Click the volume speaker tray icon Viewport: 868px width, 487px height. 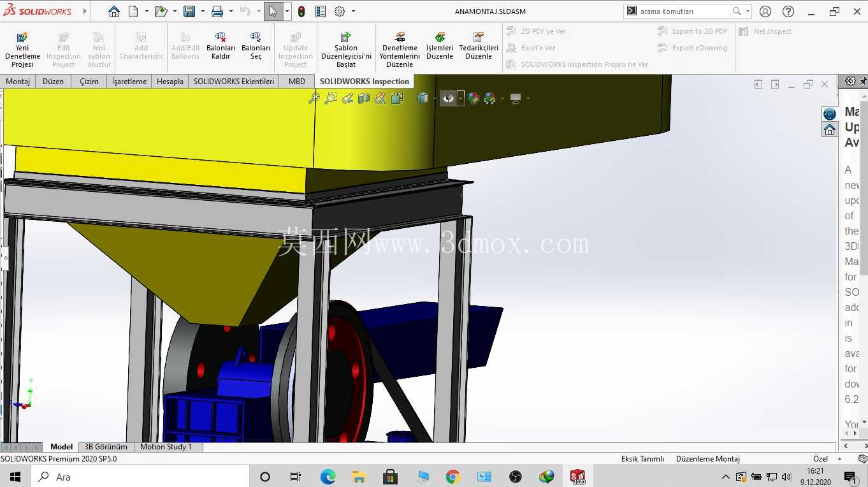point(786,476)
